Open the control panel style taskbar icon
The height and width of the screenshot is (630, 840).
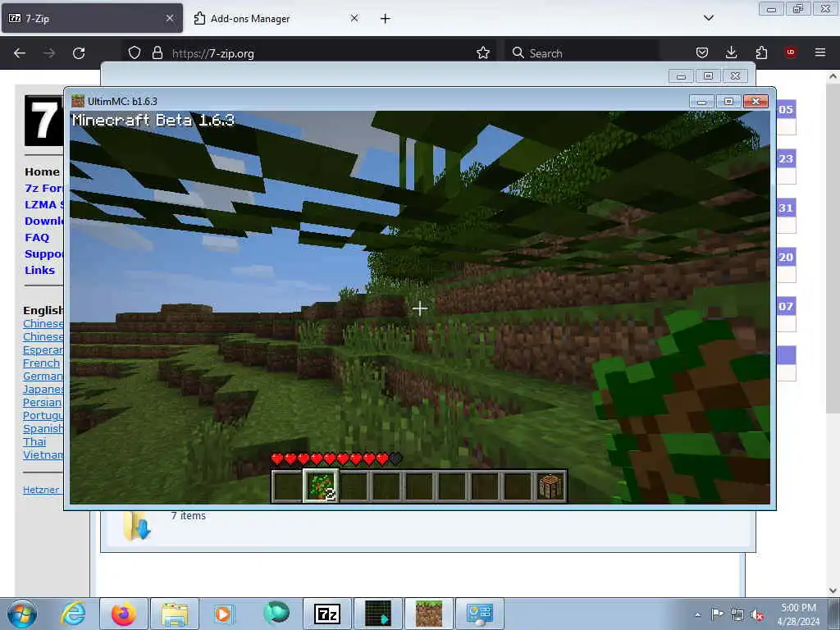coord(479,614)
